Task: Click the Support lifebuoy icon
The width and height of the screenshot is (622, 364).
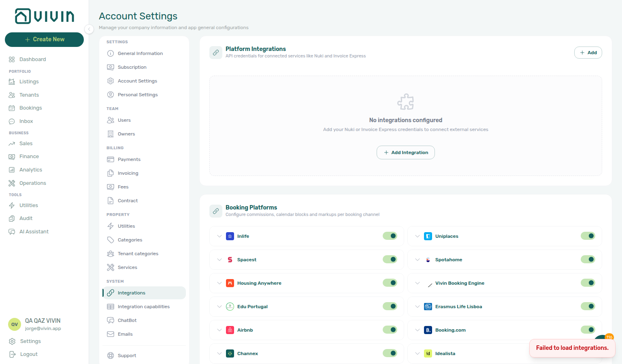Action: pos(111,356)
